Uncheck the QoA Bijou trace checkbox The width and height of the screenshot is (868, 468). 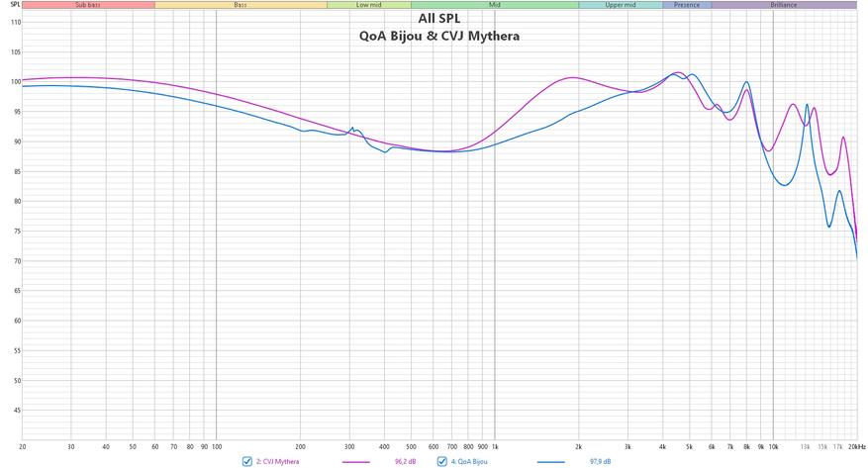tap(441, 461)
